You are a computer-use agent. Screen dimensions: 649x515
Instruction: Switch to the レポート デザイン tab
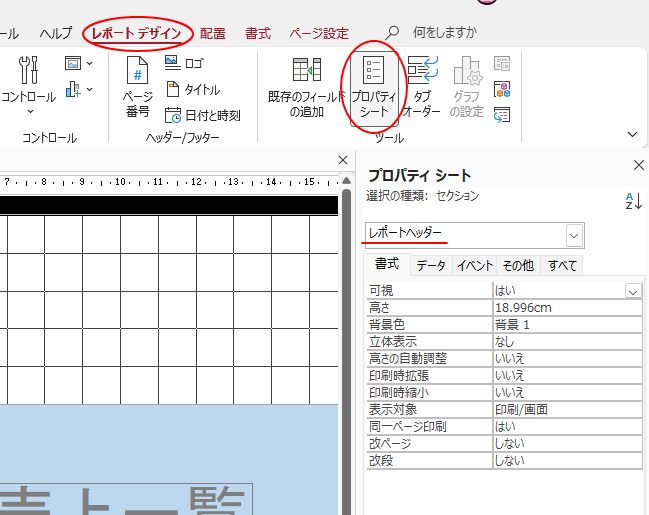(137, 34)
